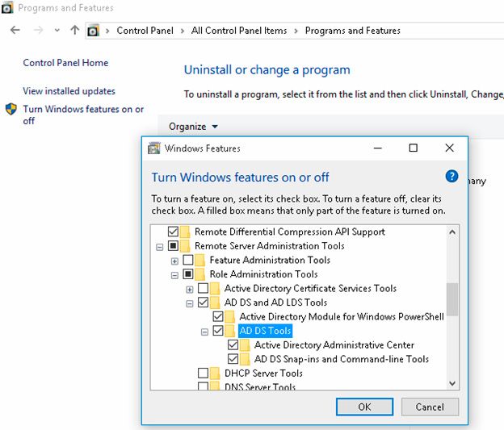Uncheck the AD DS Tools checkbox
Screen dimensions: 504x430
218,331
